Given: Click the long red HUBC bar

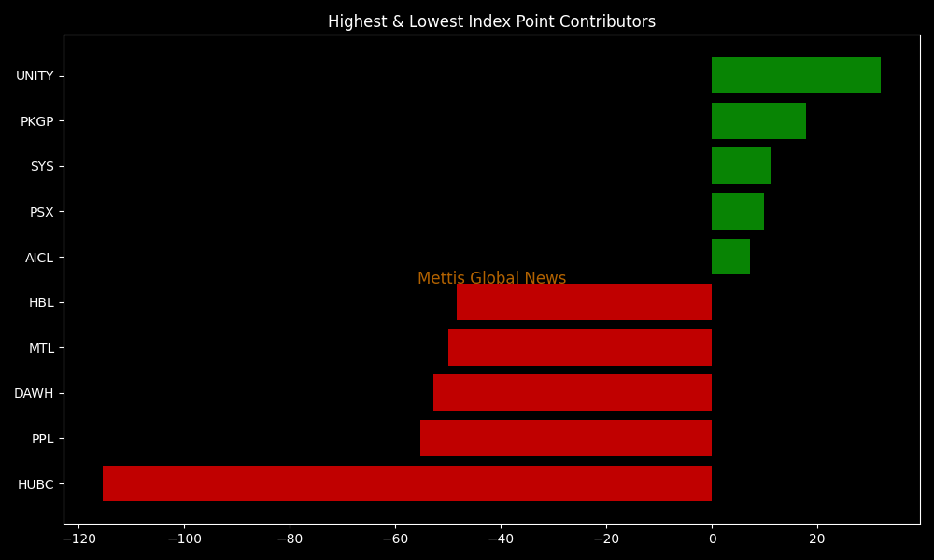Looking at the screenshot, I should tap(407, 483).
